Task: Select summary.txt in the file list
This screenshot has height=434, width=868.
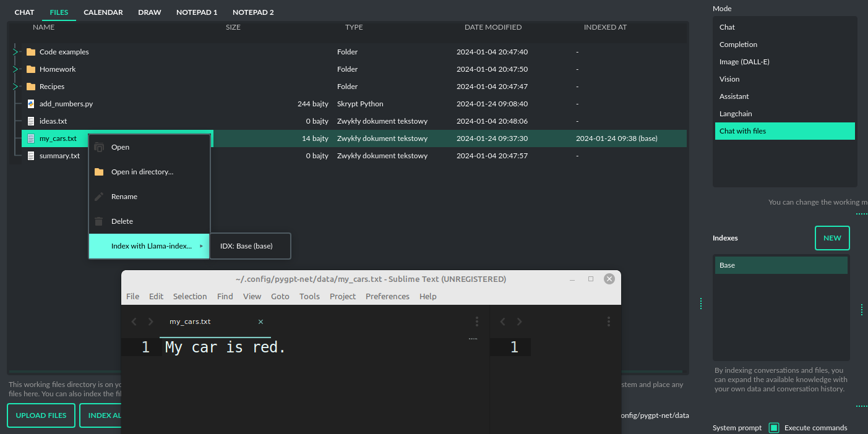Action: (59, 156)
